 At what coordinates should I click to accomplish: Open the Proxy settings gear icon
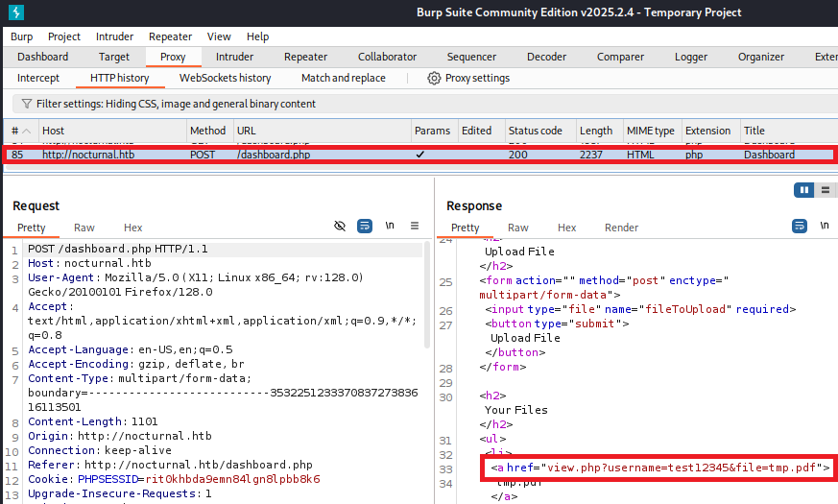click(434, 78)
